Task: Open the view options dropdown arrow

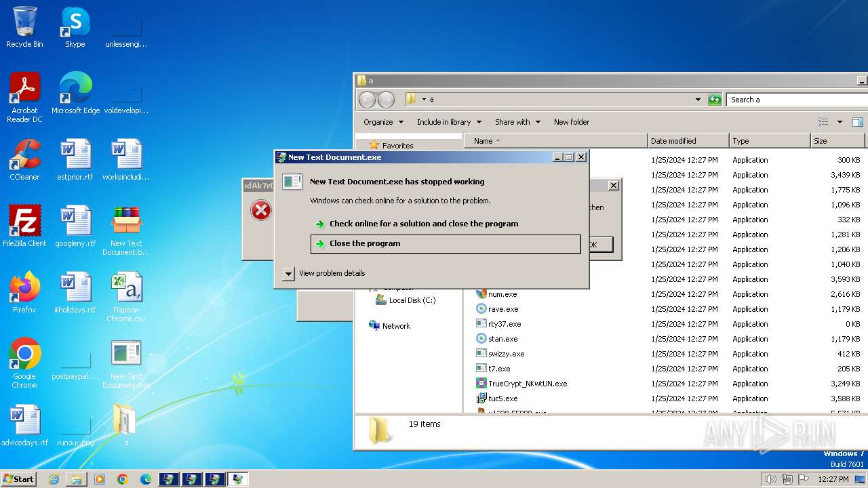Action: [x=840, y=122]
